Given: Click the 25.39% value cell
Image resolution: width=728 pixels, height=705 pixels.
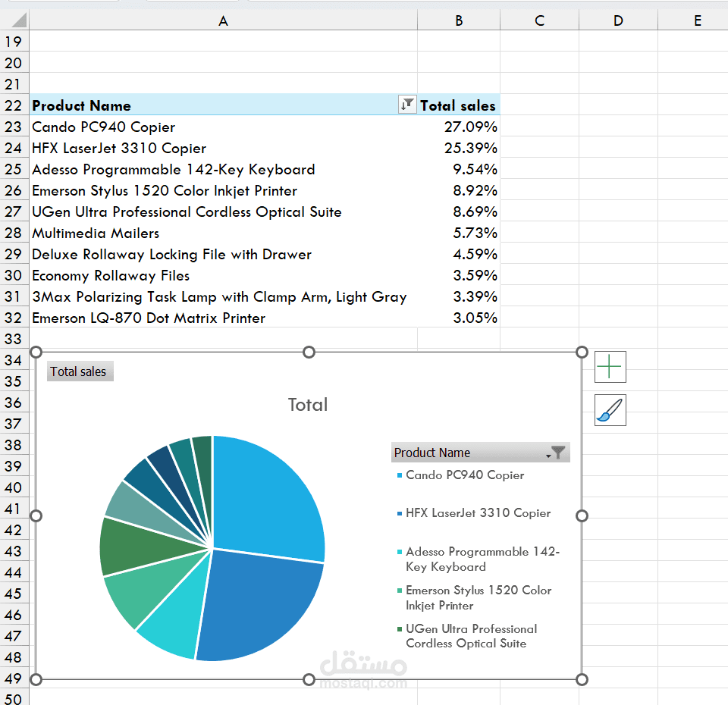Looking at the screenshot, I should pos(459,148).
